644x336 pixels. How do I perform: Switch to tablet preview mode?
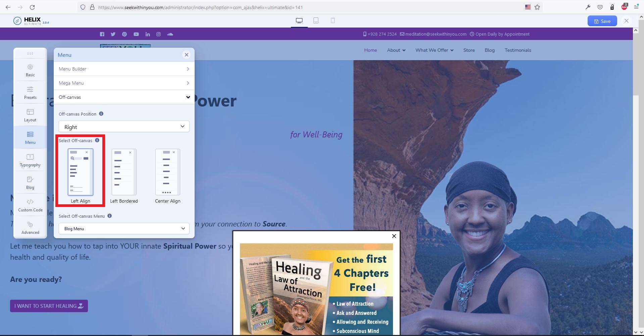[x=316, y=21]
